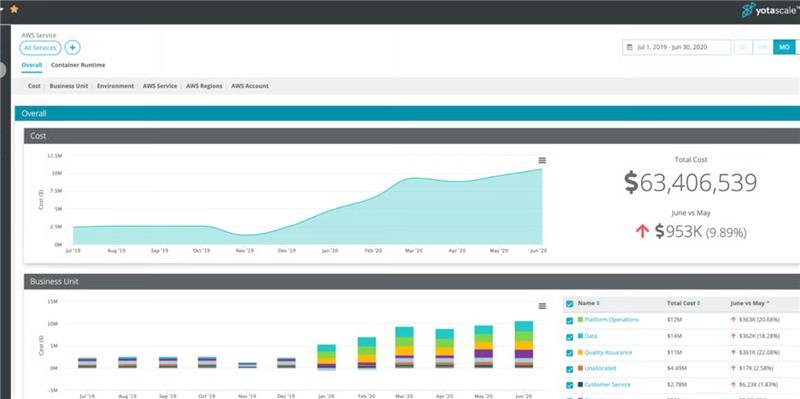Click the $363K (20.68%) change value
Screen dimensions: 800x399
click(759, 320)
